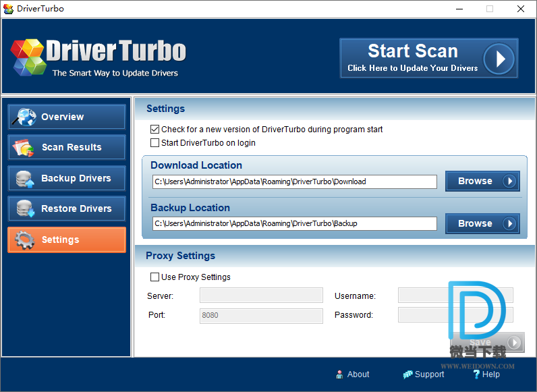Click the Download Location path field
The image size is (537, 392).
pyautogui.click(x=295, y=181)
